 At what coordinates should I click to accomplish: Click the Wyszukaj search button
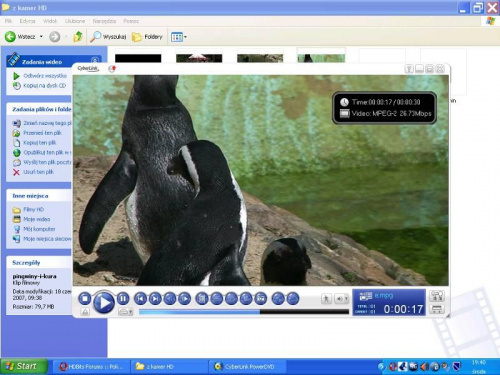(108, 37)
